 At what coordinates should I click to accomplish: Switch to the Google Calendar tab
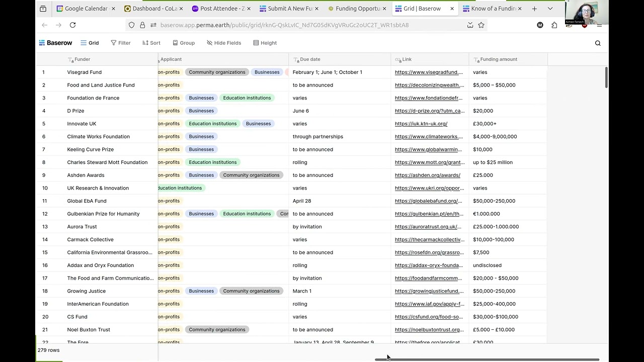click(x=82, y=9)
